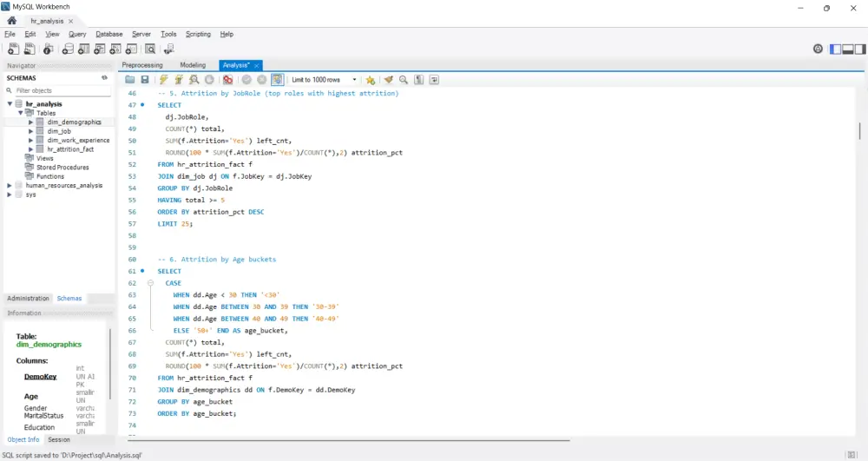Screen dimensions: 868x461
Task: Execute the script with lightning bolt
Action: [164, 80]
